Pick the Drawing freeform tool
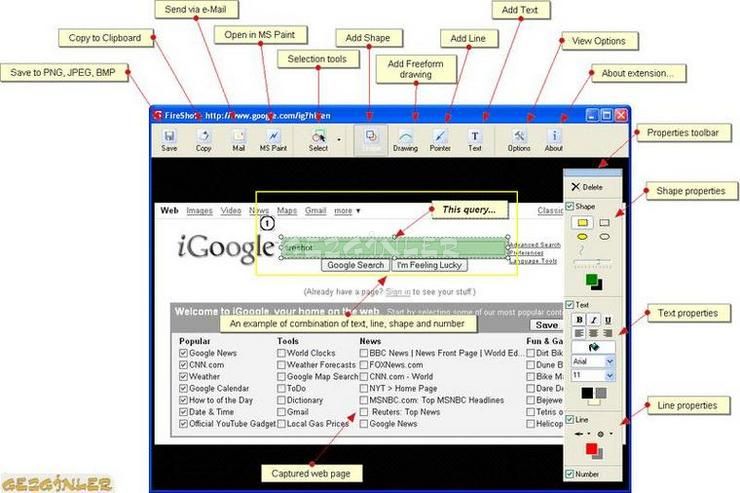 tap(405, 140)
